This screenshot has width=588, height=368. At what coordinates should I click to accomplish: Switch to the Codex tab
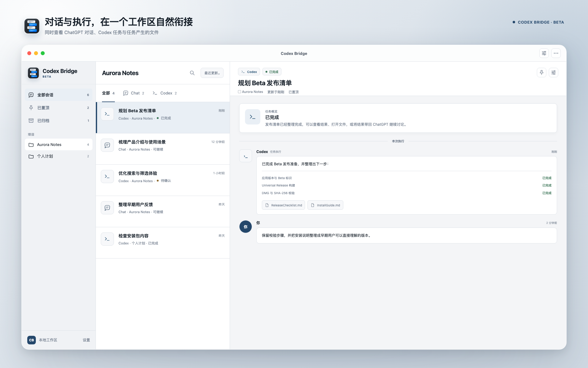[165, 93]
